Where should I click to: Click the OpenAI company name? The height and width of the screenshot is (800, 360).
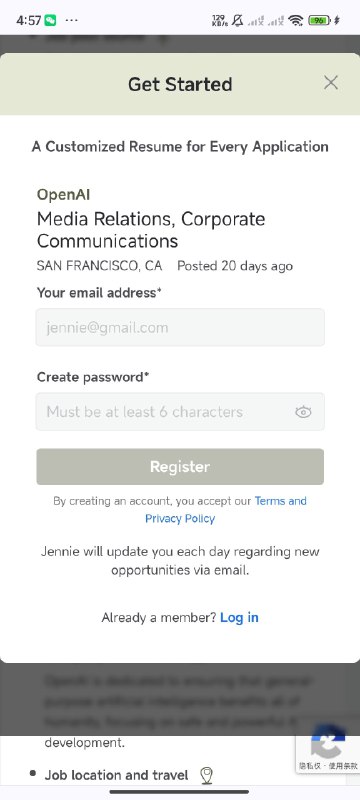[x=63, y=194]
